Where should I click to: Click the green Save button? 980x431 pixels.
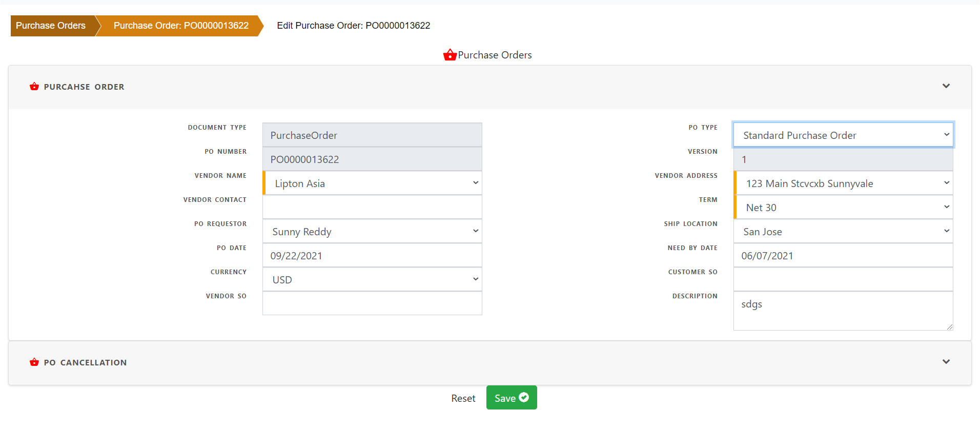tap(512, 398)
